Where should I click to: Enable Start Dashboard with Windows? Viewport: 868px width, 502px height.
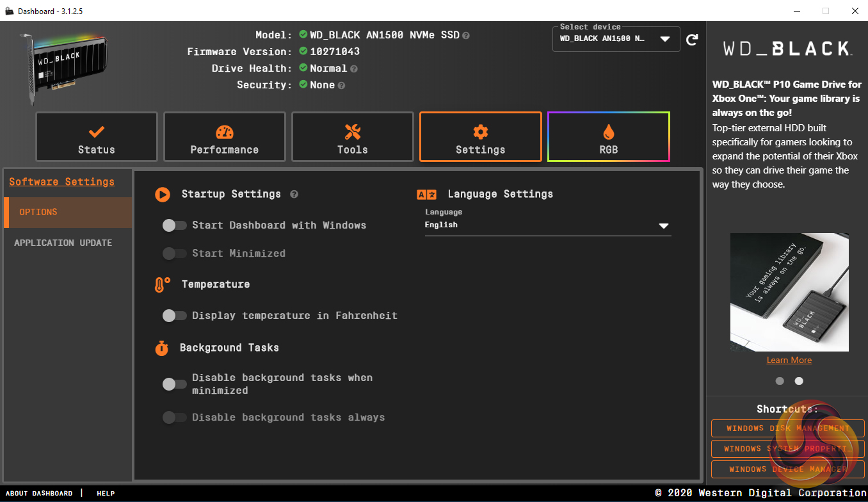174,225
